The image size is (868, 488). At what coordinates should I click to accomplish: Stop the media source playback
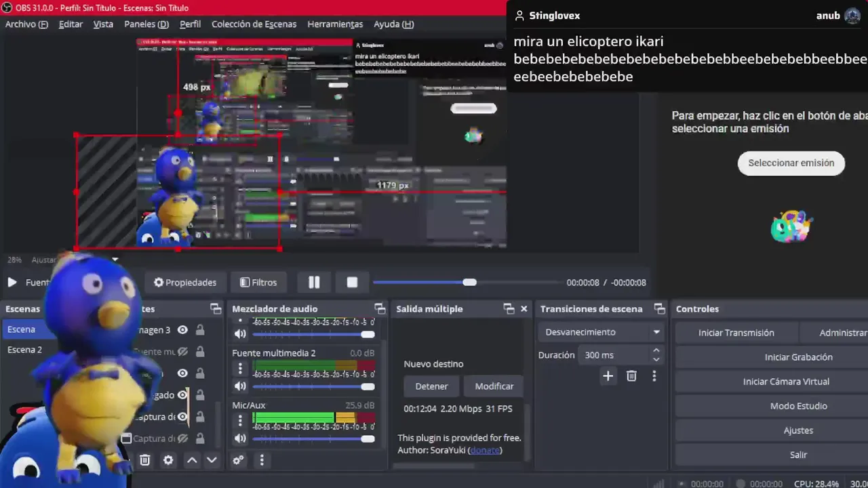(352, 283)
